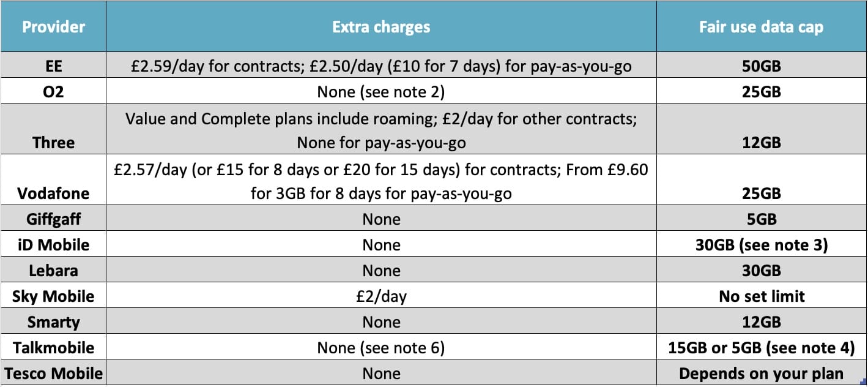The width and height of the screenshot is (868, 387).
Task: Select the EE provider cell
Action: 53,66
